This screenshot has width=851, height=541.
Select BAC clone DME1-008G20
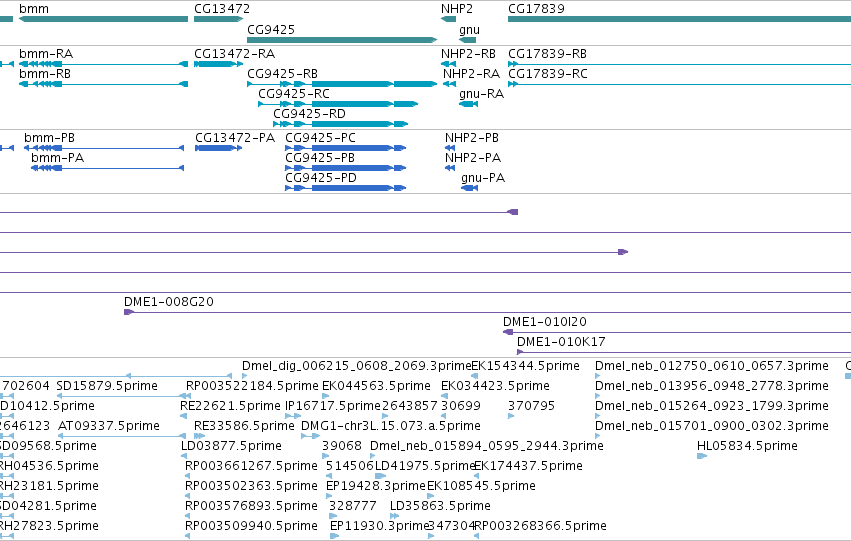169,302
